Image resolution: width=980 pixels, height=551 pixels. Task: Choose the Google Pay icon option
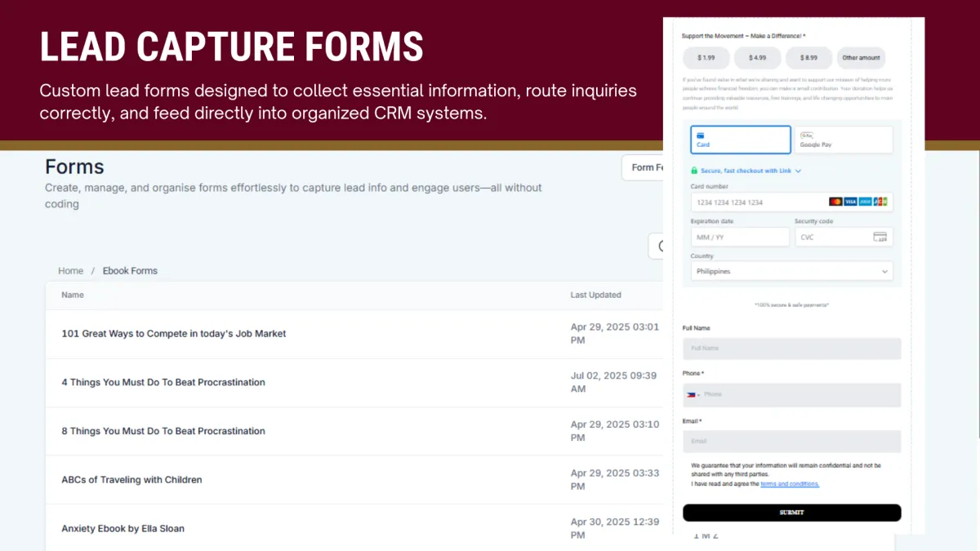(x=807, y=136)
